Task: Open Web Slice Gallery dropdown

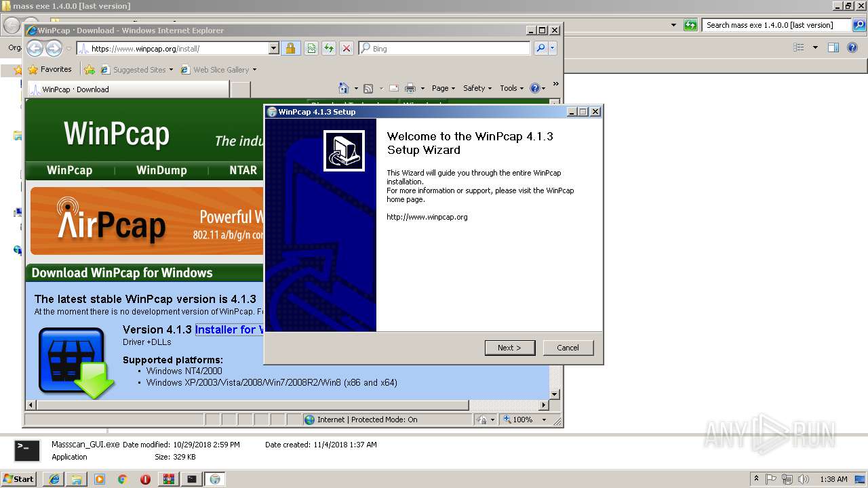Action: click(218, 69)
